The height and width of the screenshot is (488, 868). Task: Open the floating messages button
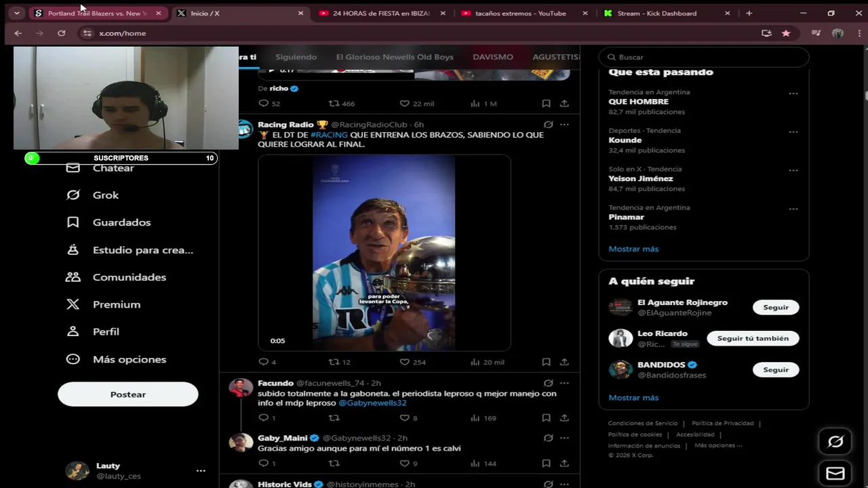pyautogui.click(x=835, y=473)
